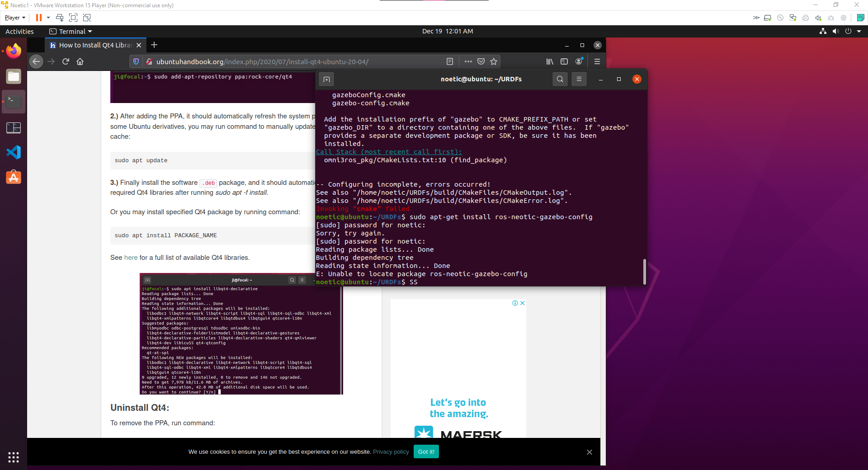Click the Firefox window maximize button
The width and height of the screenshot is (868, 470).
[x=582, y=45]
